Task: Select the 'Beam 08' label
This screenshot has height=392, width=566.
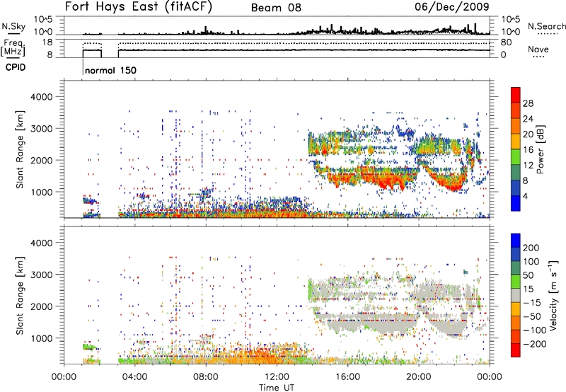Action: (276, 8)
